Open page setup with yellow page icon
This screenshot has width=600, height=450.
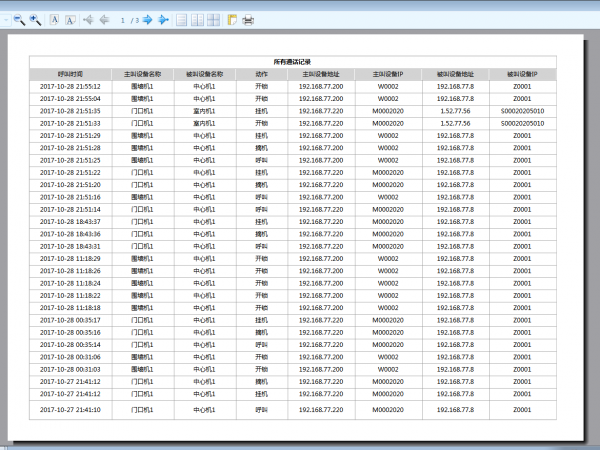(x=233, y=19)
